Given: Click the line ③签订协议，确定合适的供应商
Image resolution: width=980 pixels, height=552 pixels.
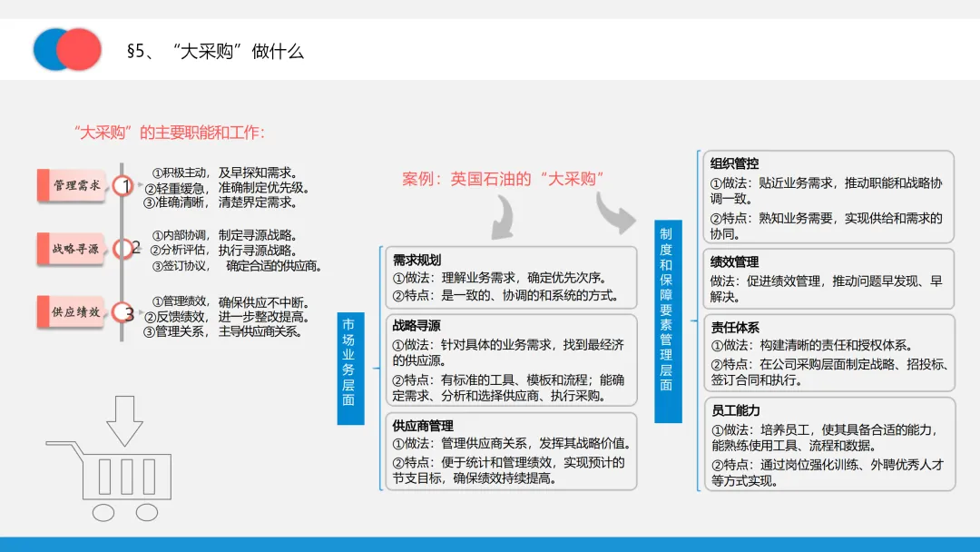Looking at the screenshot, I should point(238,266).
